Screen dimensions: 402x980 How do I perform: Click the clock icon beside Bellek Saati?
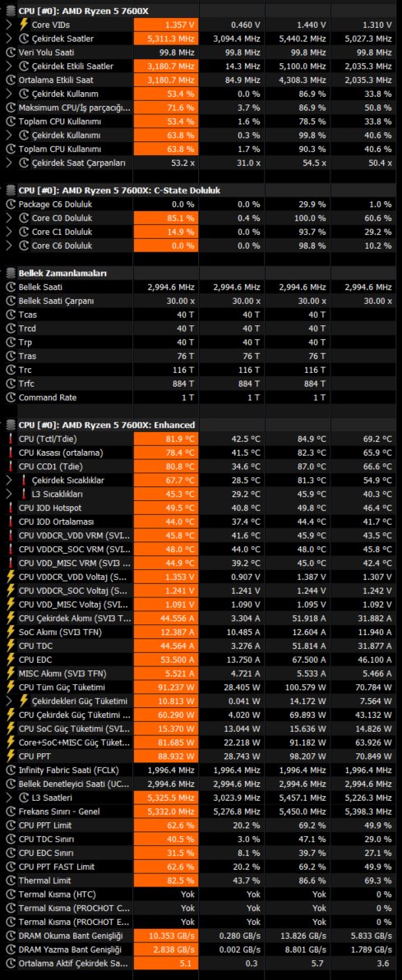coord(10,287)
